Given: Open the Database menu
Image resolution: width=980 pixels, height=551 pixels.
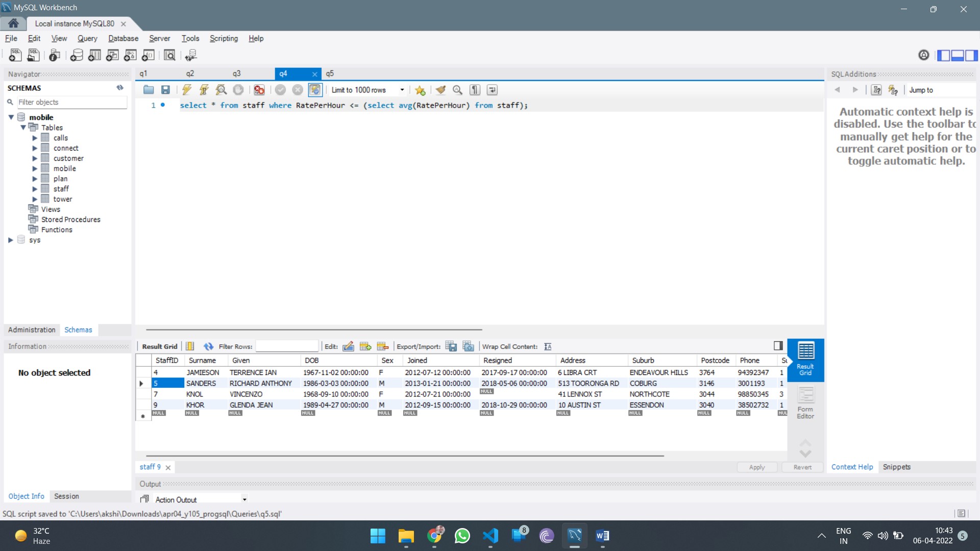Looking at the screenshot, I should point(123,38).
